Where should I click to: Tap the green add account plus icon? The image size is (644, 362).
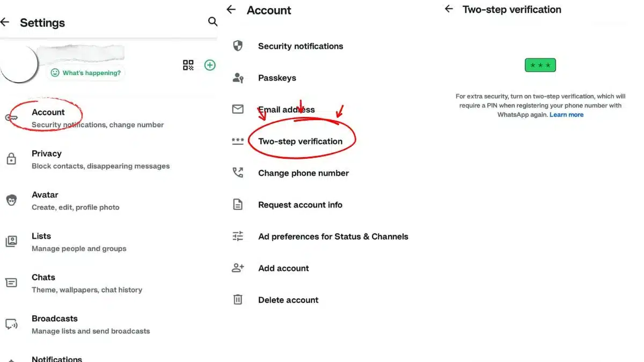pyautogui.click(x=210, y=65)
